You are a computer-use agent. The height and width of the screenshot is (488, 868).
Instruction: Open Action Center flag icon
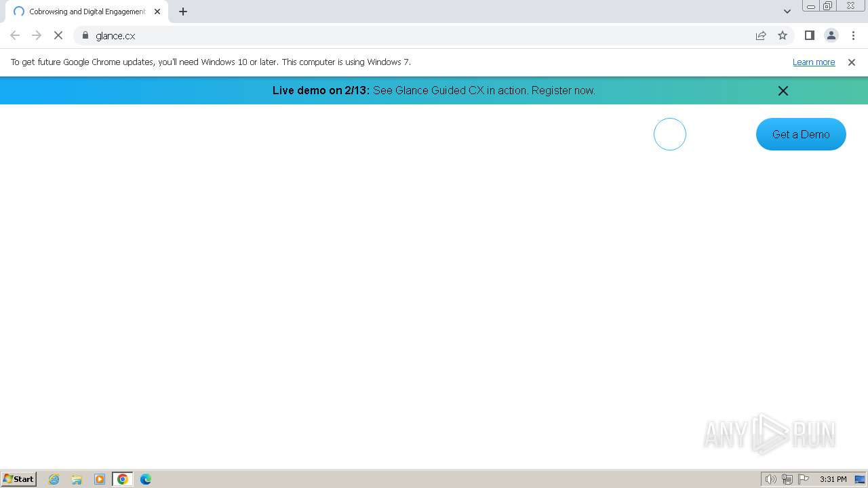click(804, 479)
